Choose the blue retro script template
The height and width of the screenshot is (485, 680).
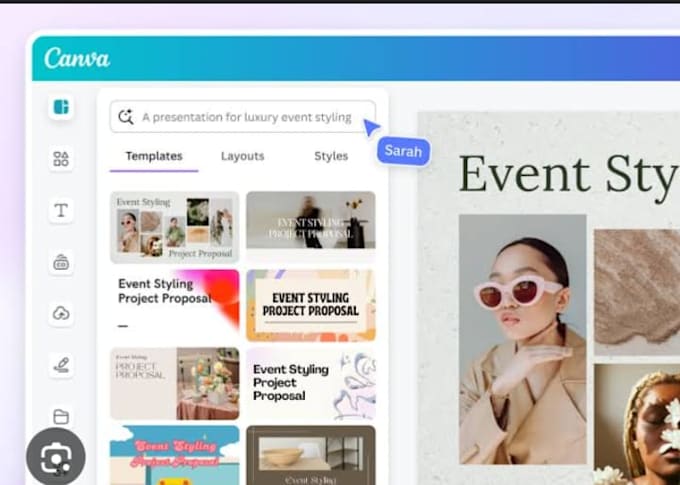(175, 455)
